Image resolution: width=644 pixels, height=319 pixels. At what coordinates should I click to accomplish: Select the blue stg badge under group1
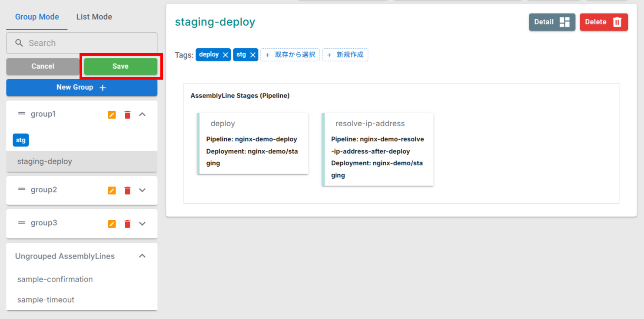tap(20, 140)
